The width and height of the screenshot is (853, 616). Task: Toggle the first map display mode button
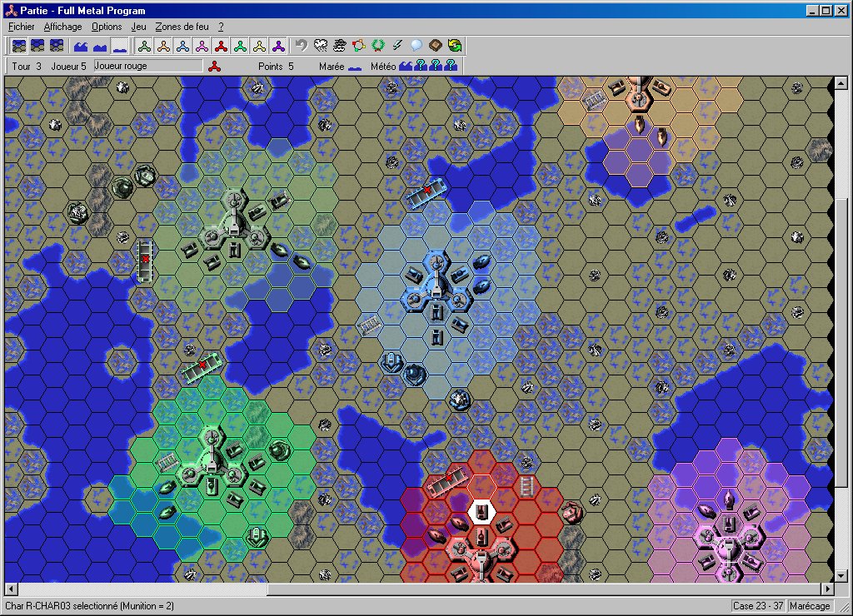pyautogui.click(x=17, y=45)
